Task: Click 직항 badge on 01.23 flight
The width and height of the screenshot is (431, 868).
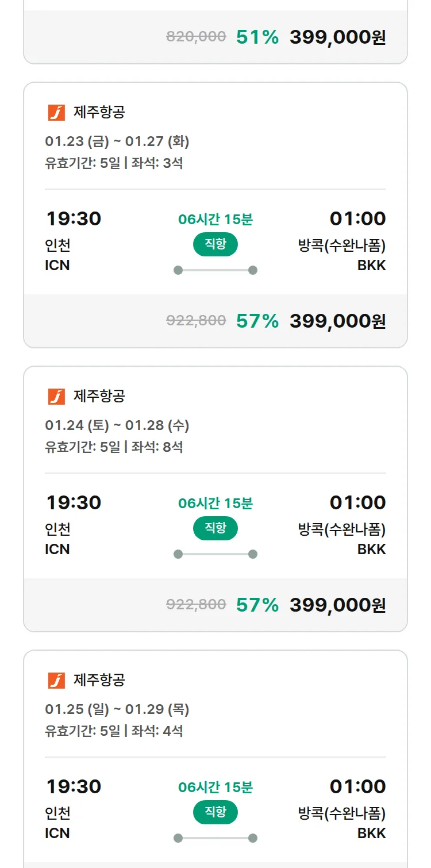Action: pyautogui.click(x=215, y=244)
